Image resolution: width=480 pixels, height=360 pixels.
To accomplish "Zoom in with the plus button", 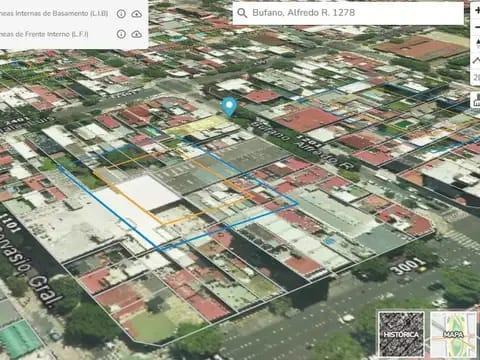I will click(477, 11).
